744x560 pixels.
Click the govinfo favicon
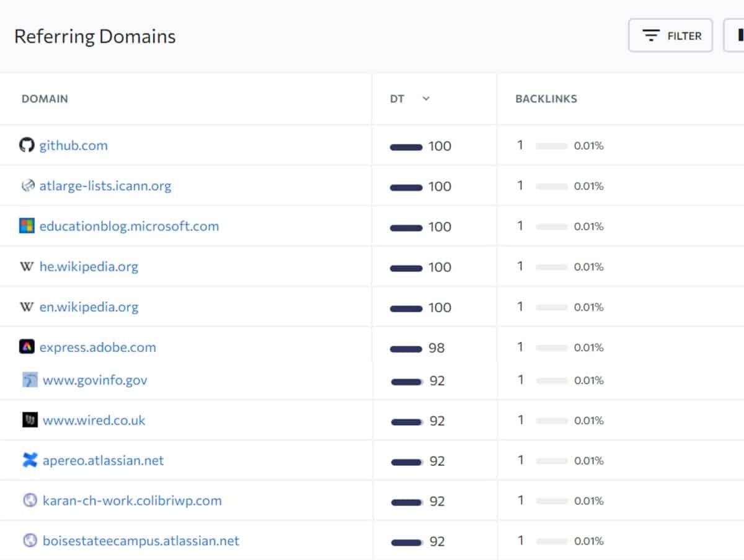(29, 380)
